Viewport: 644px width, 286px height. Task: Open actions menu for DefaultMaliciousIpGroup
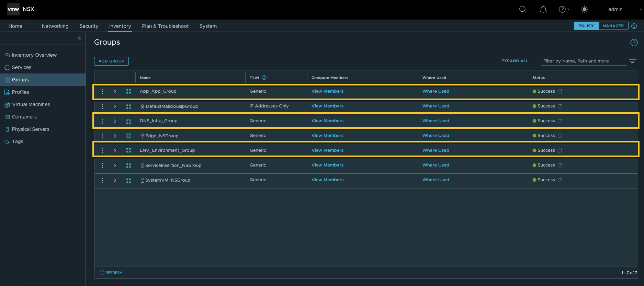tap(102, 106)
